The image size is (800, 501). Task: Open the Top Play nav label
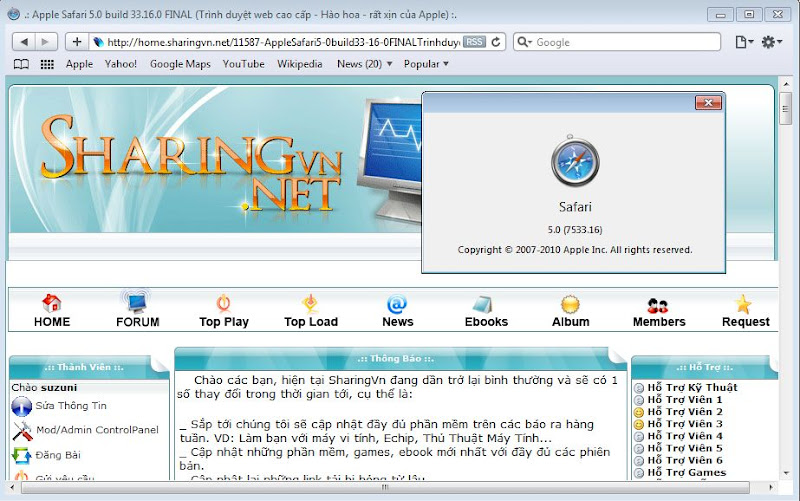click(224, 322)
